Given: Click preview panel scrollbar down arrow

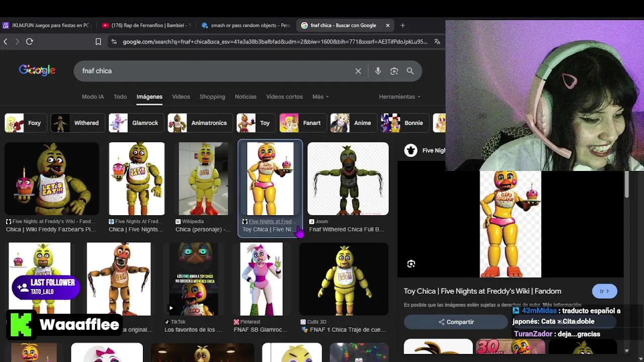Looking at the screenshot, I should 626,351.
